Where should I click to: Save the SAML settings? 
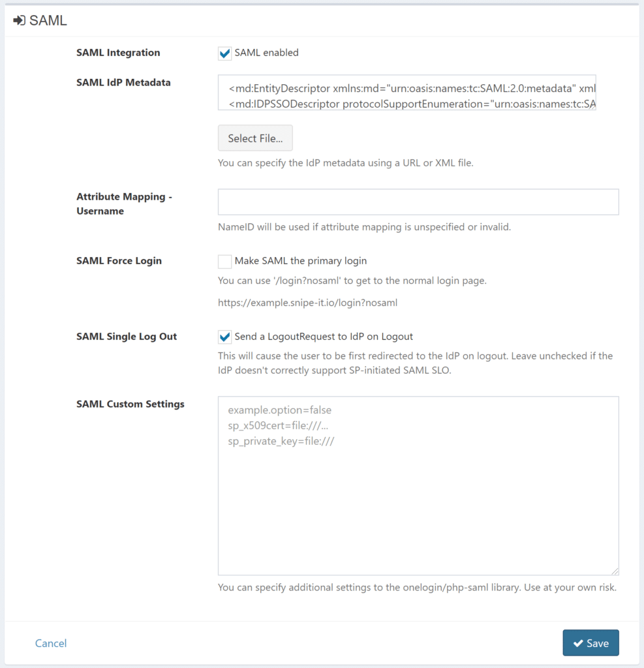[590, 643]
